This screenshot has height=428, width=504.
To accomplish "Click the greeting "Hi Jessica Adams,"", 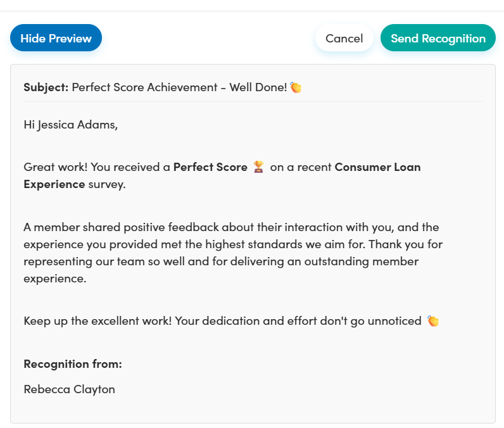I will pos(70,124).
